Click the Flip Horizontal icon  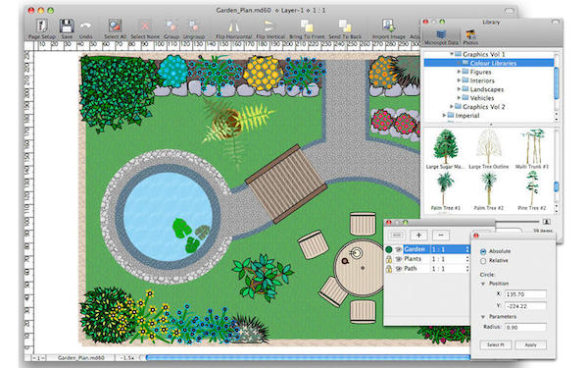233,26
